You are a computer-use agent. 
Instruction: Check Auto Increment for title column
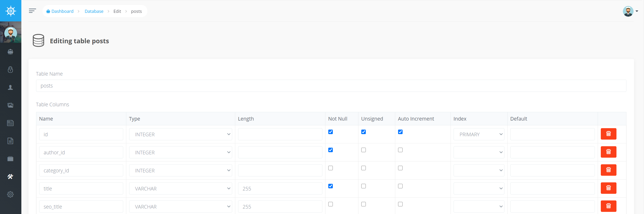pos(400,186)
